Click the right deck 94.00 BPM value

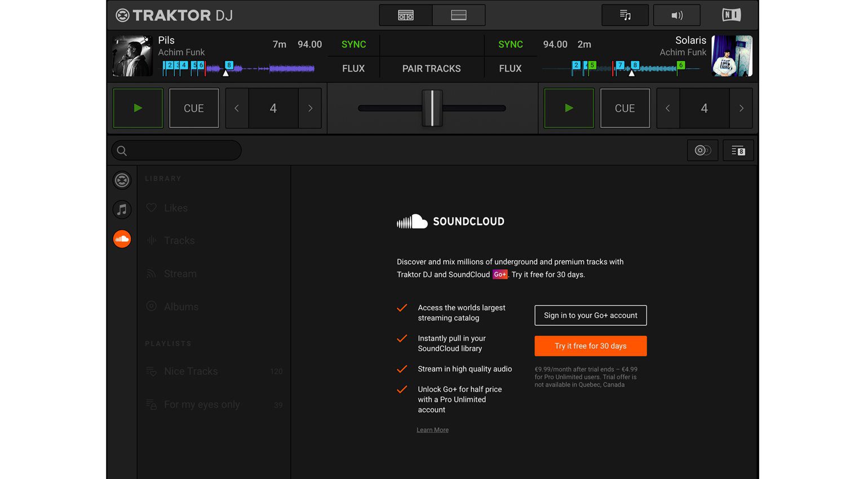(555, 45)
